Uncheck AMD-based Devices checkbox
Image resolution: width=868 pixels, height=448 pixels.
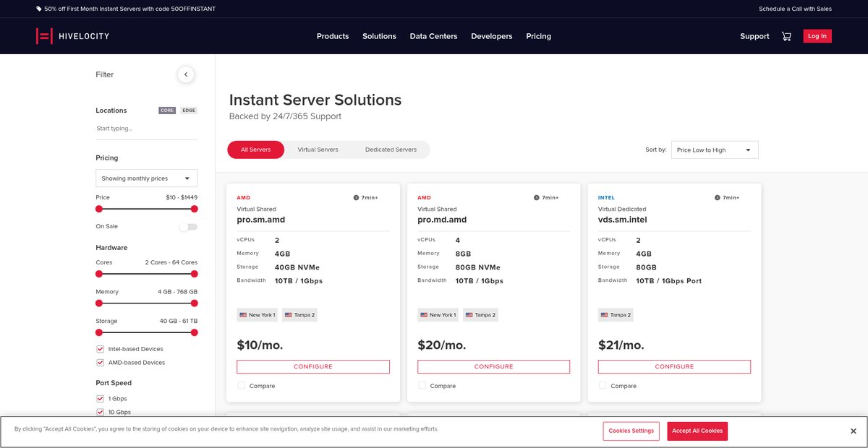100,363
